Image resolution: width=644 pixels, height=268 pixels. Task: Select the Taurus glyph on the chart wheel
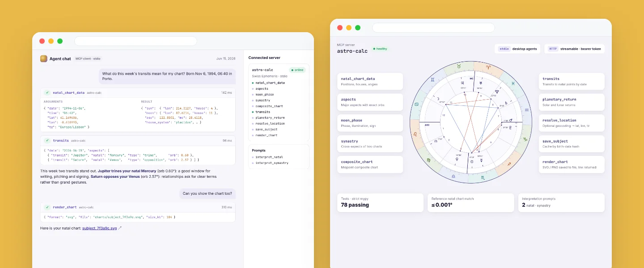pos(458,66)
